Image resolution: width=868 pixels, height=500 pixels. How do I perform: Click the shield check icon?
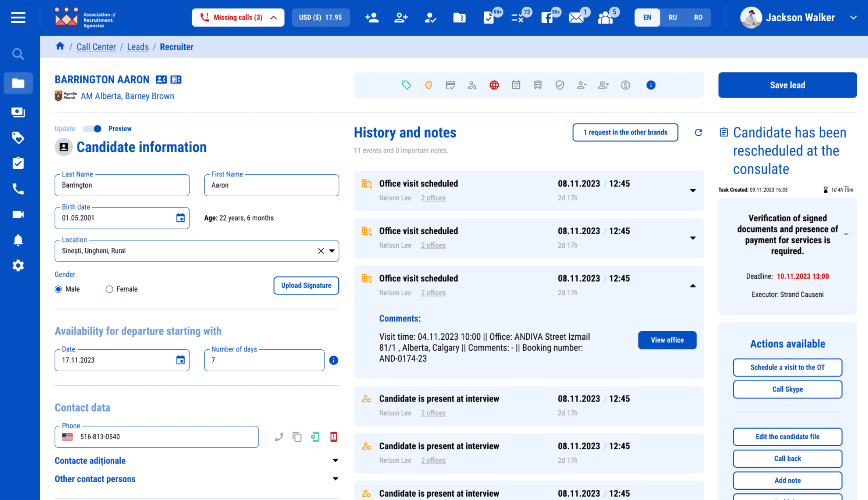(x=559, y=85)
